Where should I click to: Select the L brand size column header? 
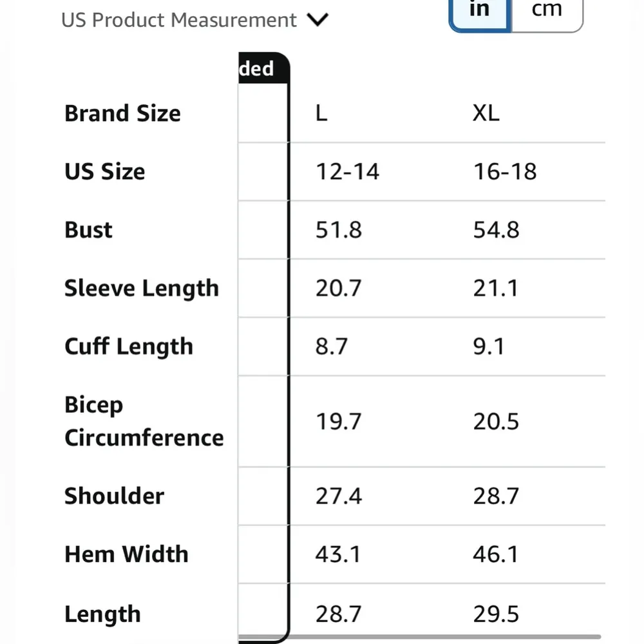pyautogui.click(x=321, y=113)
